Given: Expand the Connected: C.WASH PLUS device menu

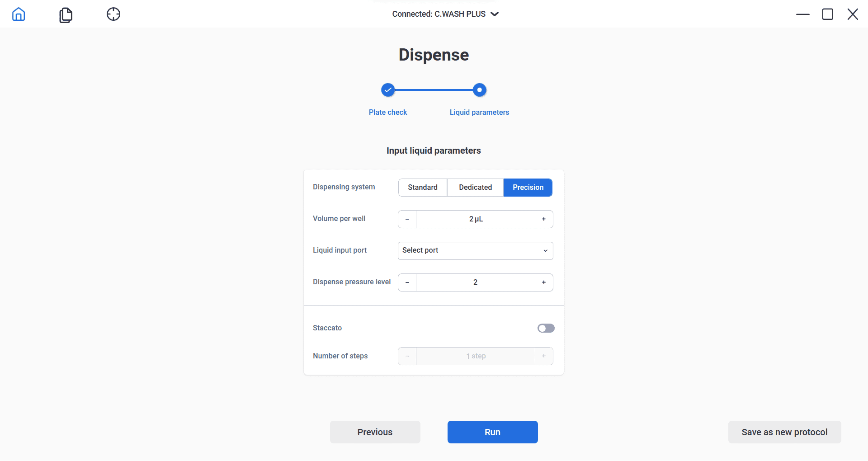Looking at the screenshot, I should click(x=445, y=14).
